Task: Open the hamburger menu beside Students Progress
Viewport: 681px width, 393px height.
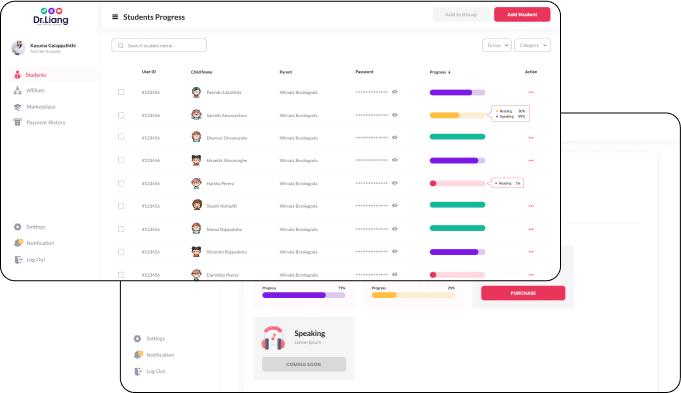Action: click(x=115, y=17)
